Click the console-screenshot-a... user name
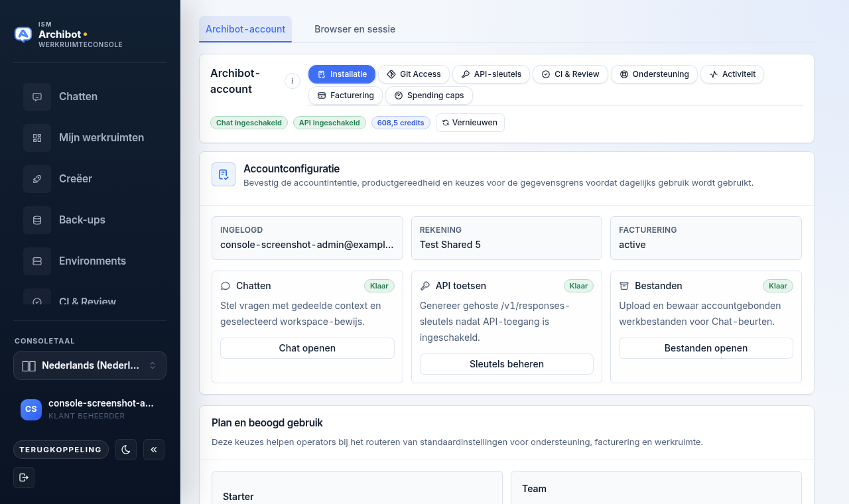The image size is (849, 504). pyautogui.click(x=101, y=403)
